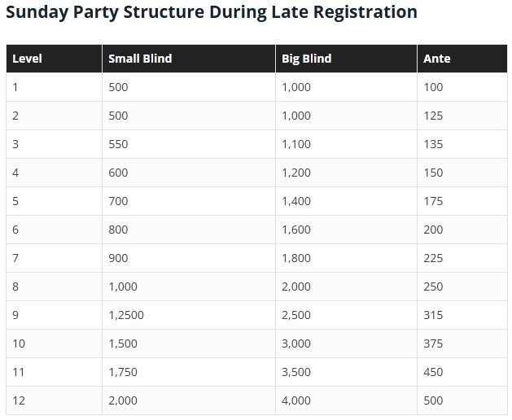Select the level 10 row number
This screenshot has height=420, width=512.
[x=18, y=343]
